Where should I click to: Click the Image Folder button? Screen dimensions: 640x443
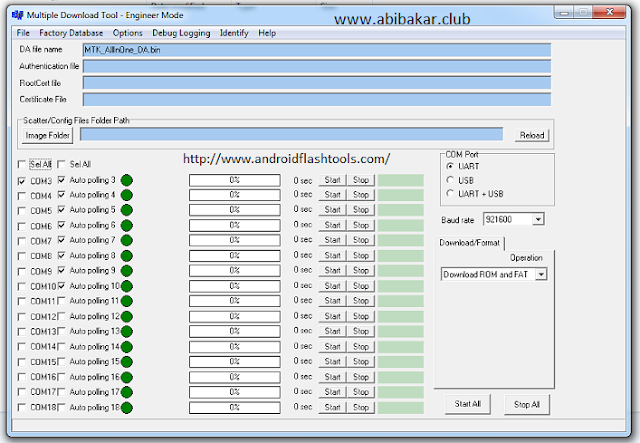[47, 135]
